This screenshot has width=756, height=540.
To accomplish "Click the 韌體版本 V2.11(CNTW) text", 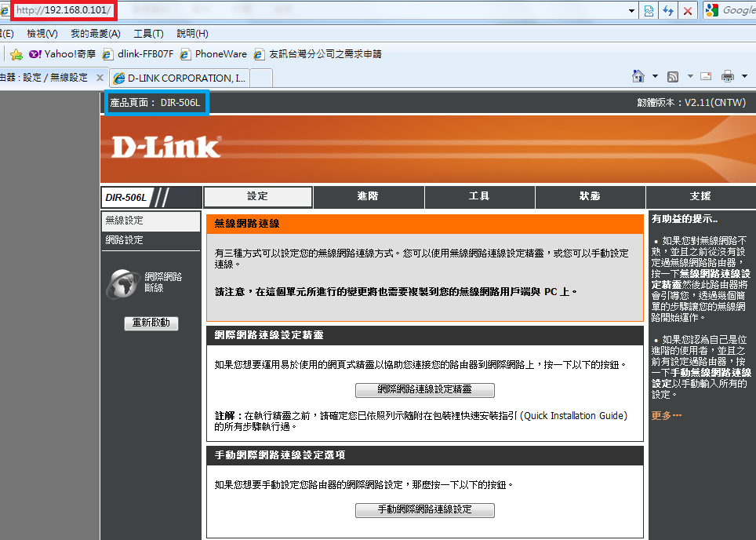I will coord(692,103).
